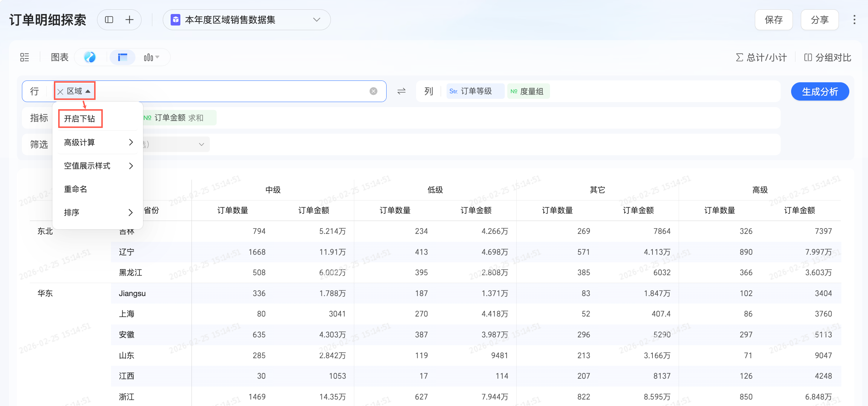This screenshot has width=868, height=406.
Task: Click the swap rows and columns icon
Action: [401, 91]
